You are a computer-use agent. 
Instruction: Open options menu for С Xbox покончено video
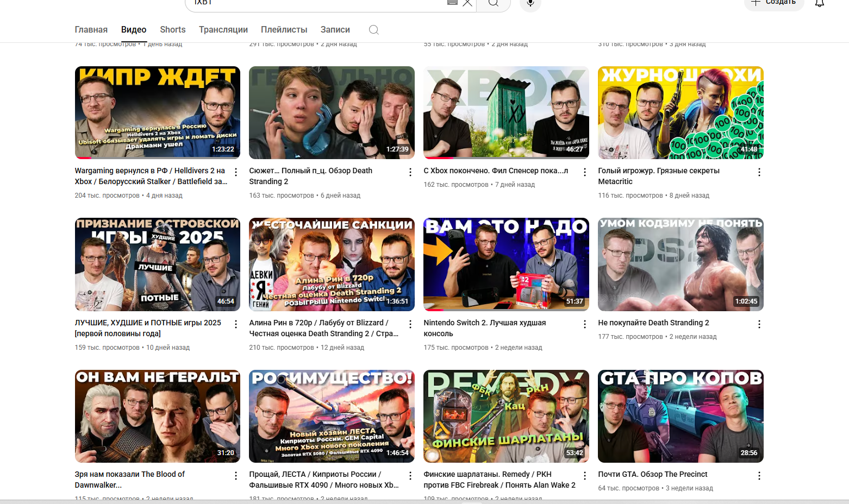(x=585, y=172)
